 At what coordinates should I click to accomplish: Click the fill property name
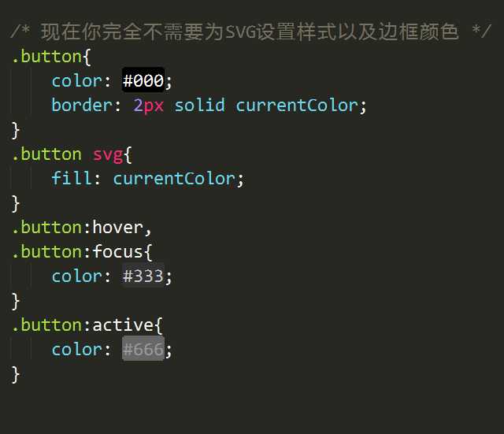coord(72,178)
